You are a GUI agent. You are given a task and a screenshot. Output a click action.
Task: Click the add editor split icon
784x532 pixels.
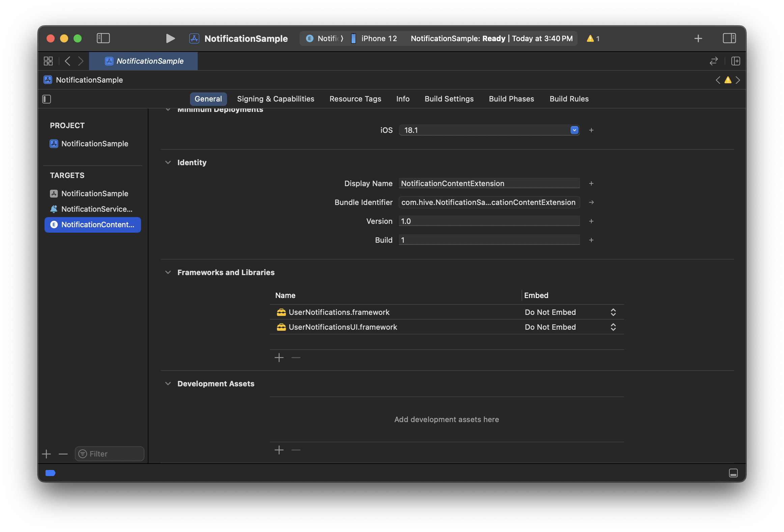coord(735,61)
